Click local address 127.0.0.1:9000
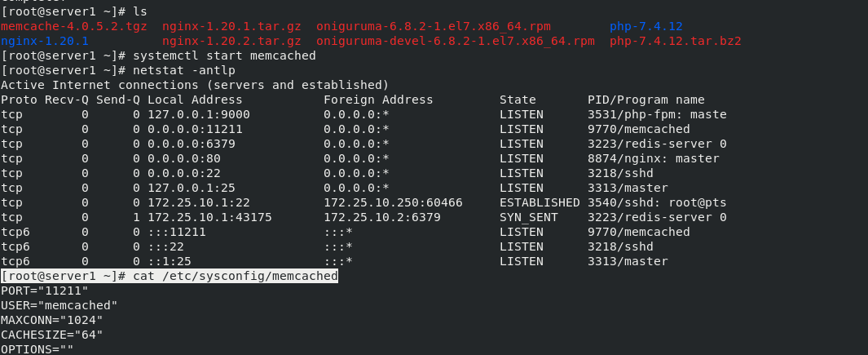This screenshot has width=868, height=355. 199,114
